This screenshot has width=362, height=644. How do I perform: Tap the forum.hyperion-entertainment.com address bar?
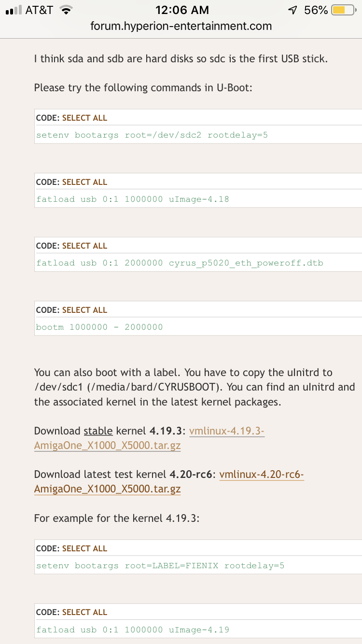181,26
